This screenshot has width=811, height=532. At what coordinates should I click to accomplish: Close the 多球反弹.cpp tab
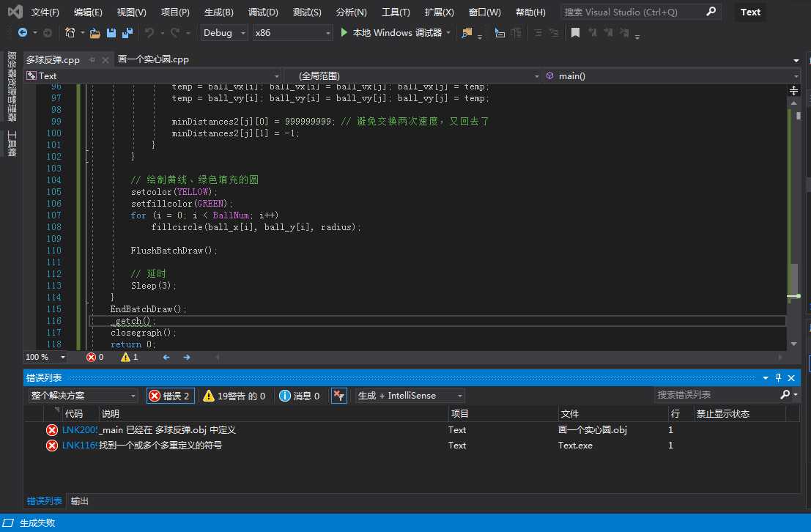[105, 60]
